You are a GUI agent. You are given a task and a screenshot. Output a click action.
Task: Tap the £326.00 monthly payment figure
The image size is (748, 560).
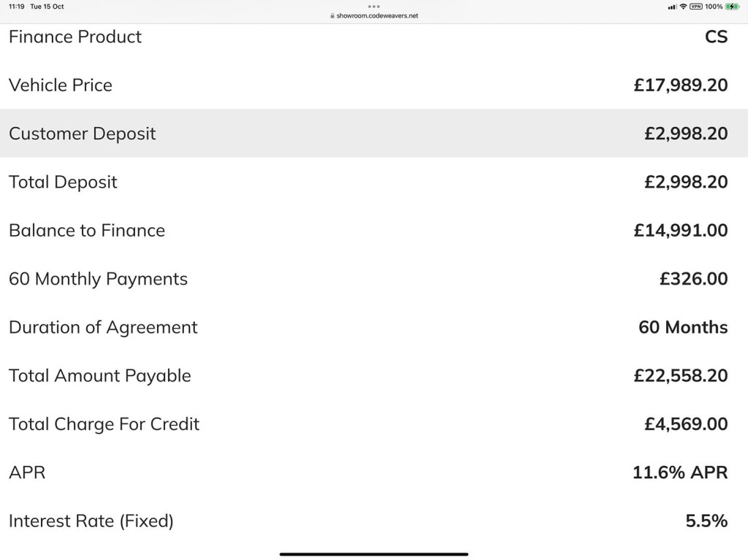coord(694,279)
